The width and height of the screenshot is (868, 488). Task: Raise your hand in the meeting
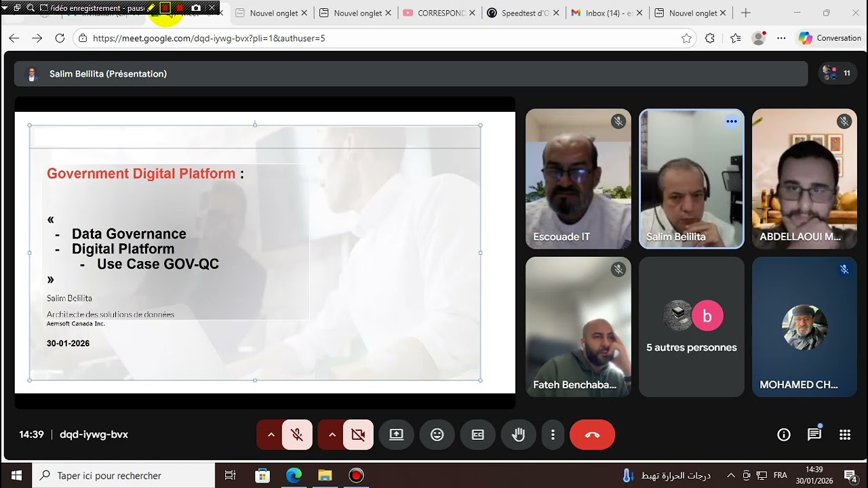pos(519,435)
